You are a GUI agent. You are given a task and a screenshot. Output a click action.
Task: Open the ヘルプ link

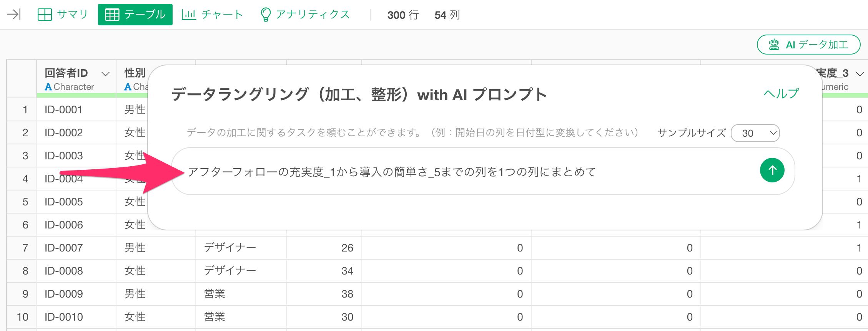[781, 93]
